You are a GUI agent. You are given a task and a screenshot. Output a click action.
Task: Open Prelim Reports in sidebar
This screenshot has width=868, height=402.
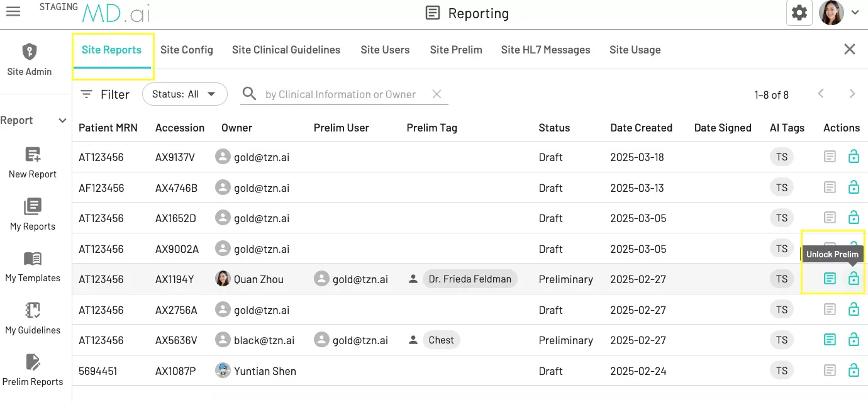[x=33, y=362]
